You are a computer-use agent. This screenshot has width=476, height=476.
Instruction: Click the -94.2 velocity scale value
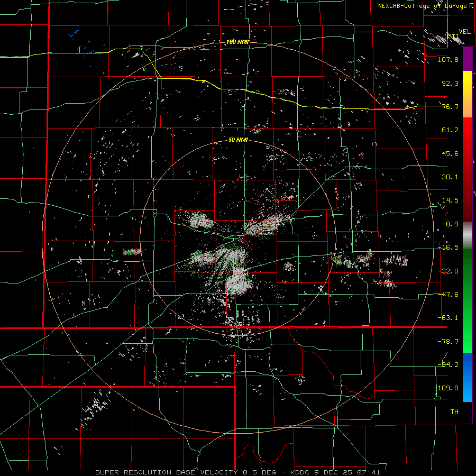tap(448, 364)
